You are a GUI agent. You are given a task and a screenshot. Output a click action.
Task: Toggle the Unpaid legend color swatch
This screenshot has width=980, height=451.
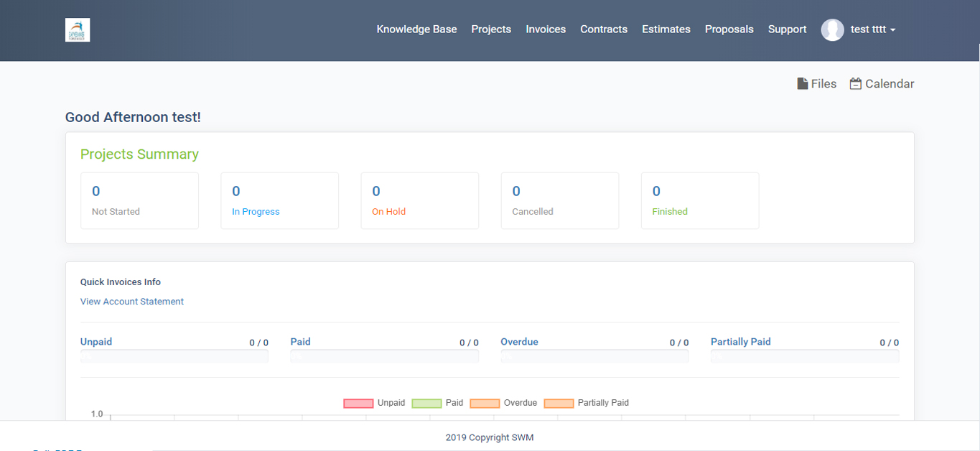[x=358, y=404]
